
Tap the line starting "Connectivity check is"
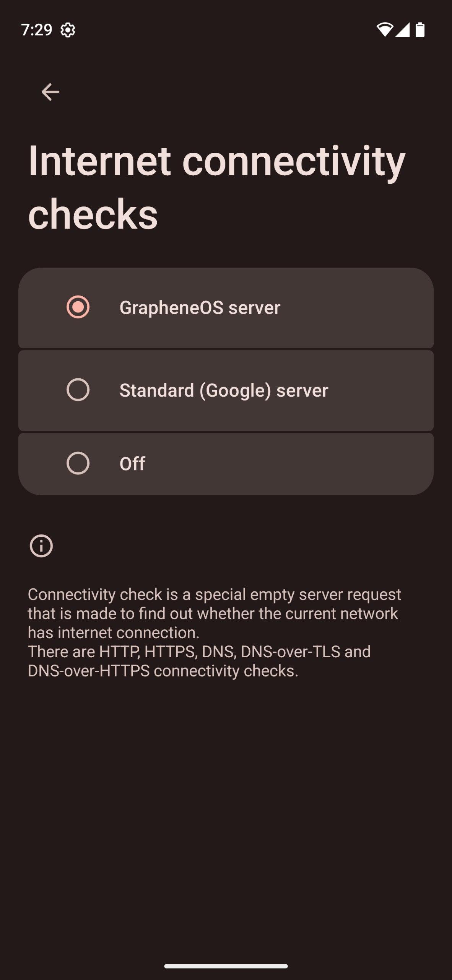tap(214, 594)
